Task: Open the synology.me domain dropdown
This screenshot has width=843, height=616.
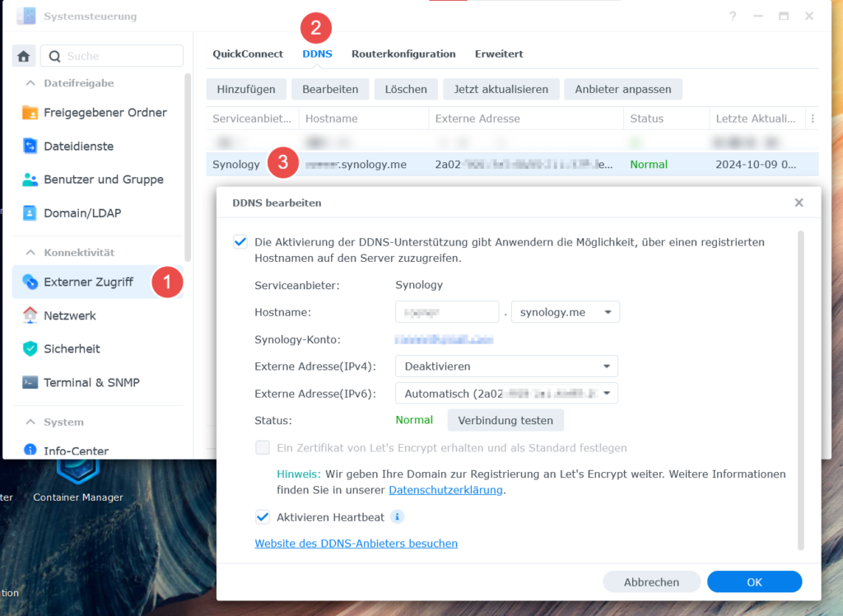Action: pyautogui.click(x=565, y=312)
